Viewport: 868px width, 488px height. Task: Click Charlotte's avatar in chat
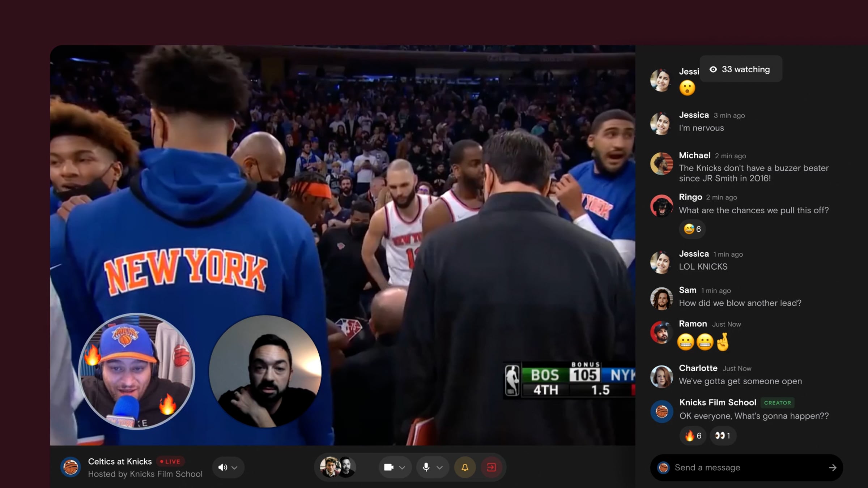click(661, 376)
